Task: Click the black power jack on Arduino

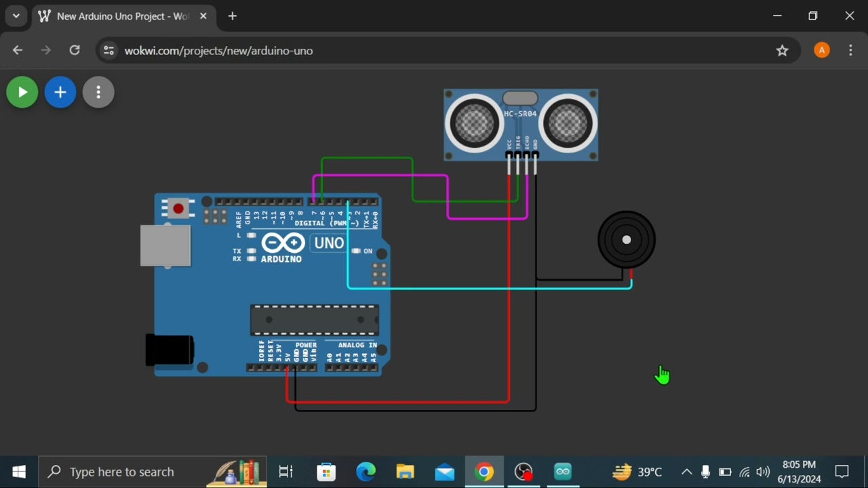Action: [170, 350]
